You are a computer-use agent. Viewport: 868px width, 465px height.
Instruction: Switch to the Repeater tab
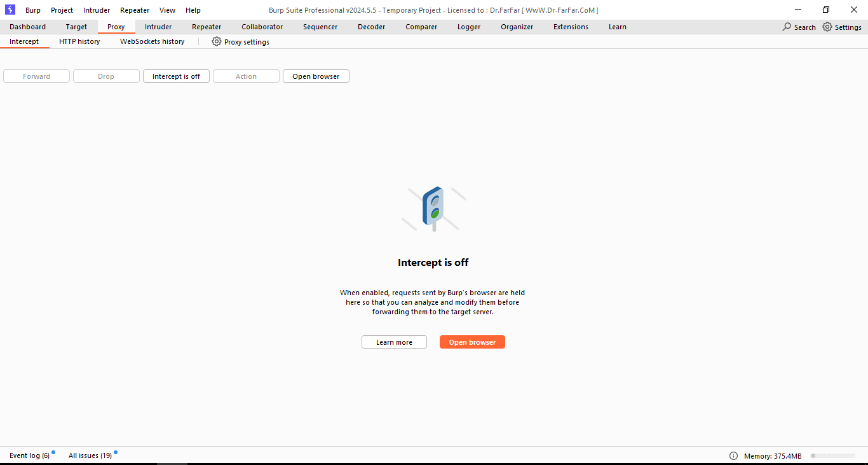[207, 27]
